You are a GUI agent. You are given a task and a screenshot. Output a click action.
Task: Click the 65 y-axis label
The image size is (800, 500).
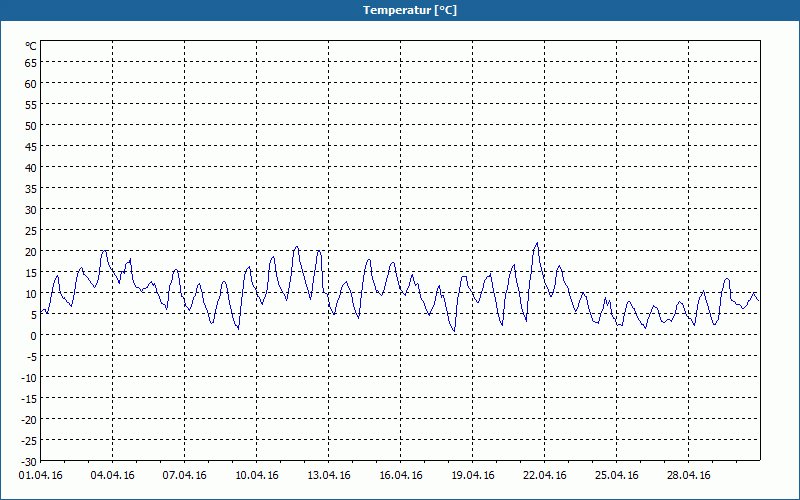(31, 63)
